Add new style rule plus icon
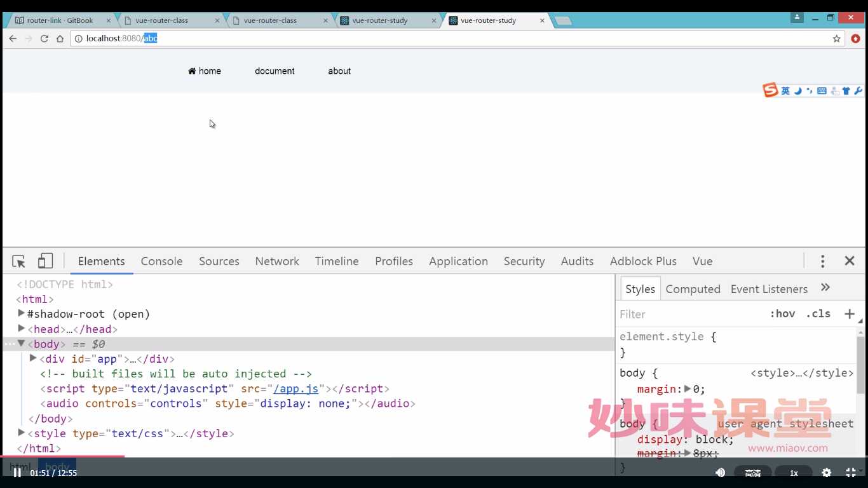The image size is (868, 488). [x=850, y=314]
